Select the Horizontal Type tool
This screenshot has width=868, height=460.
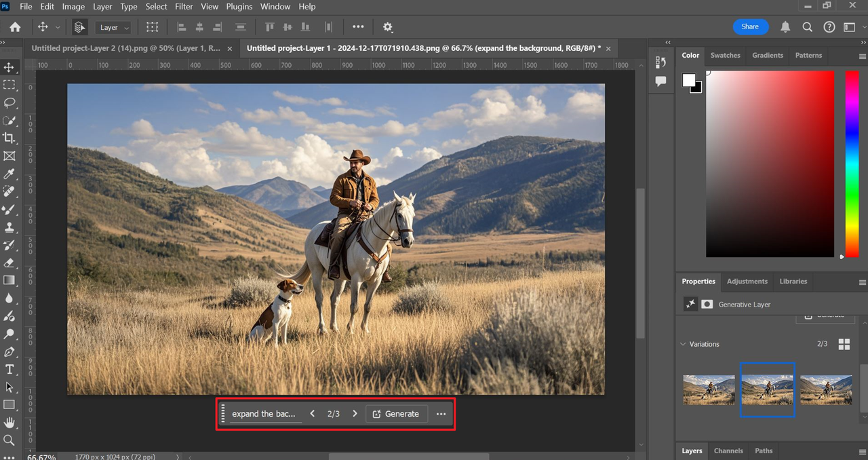click(x=9, y=369)
